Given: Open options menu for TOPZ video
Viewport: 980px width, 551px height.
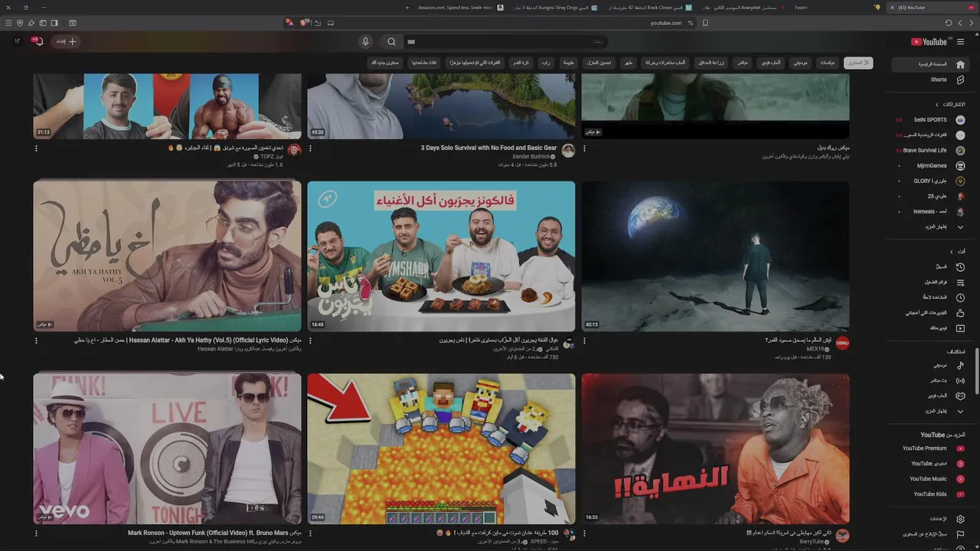Looking at the screenshot, I should pos(36,148).
